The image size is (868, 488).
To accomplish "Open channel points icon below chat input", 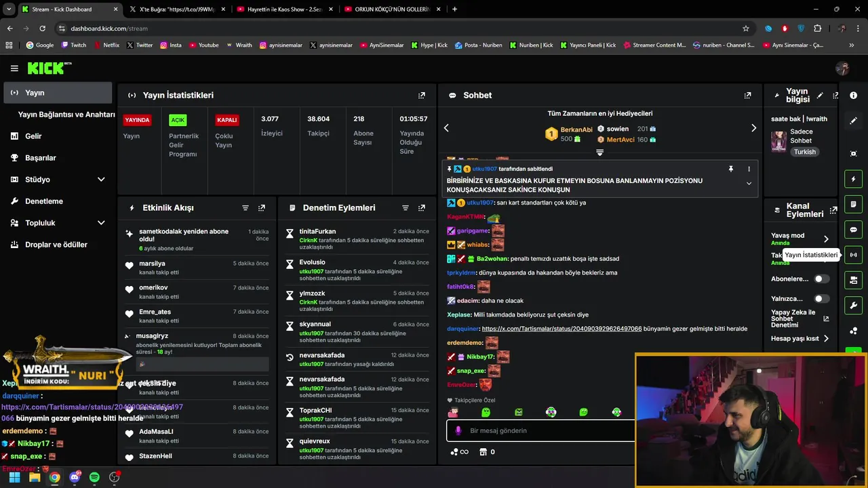I will 459,452.
